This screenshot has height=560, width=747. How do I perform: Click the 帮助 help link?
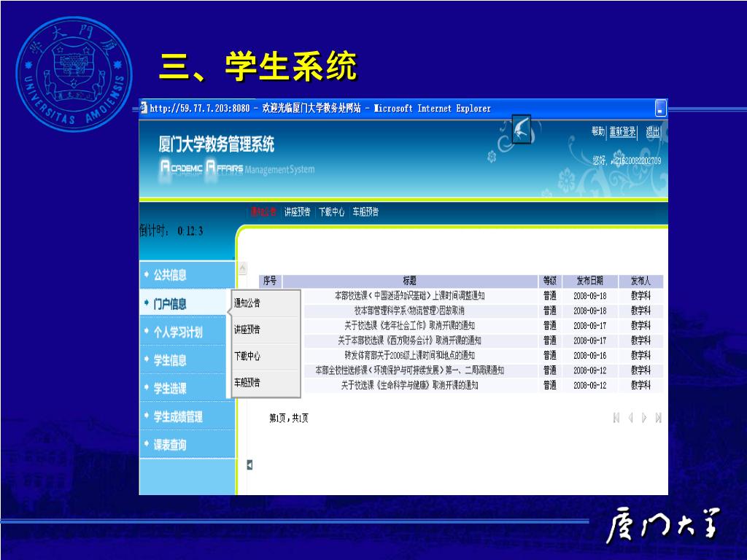598,131
